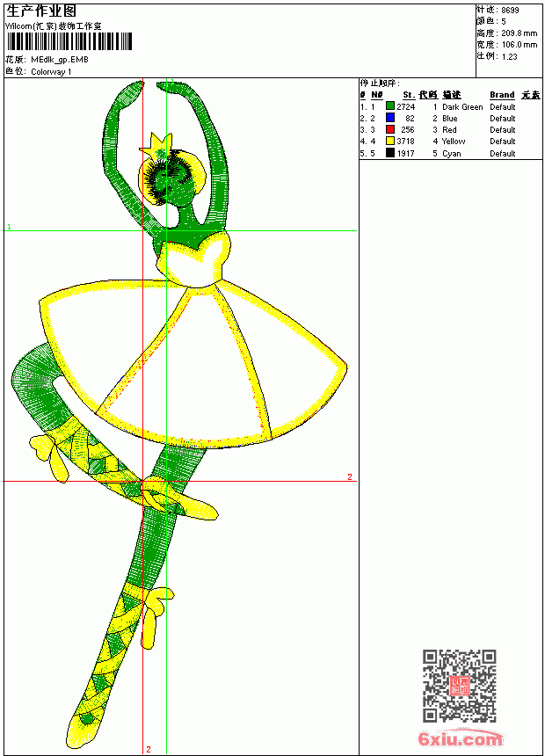
Task: Click the 6xiu.com watermark link
Action: tap(460, 738)
